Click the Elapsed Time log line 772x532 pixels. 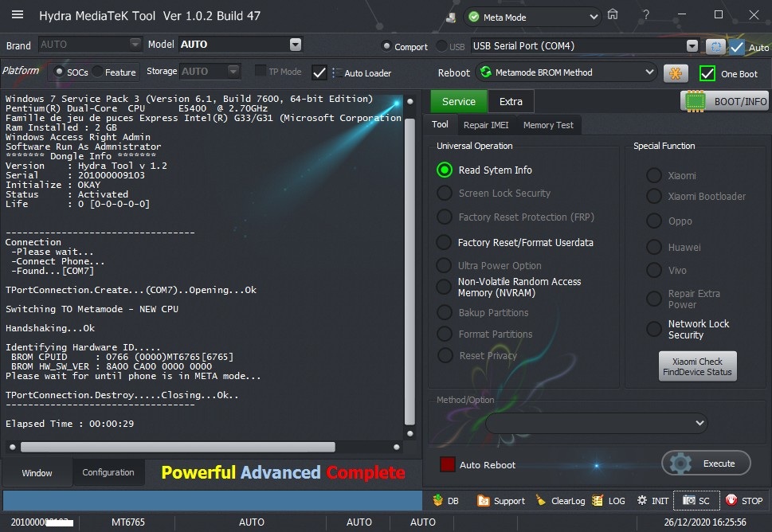(69, 424)
